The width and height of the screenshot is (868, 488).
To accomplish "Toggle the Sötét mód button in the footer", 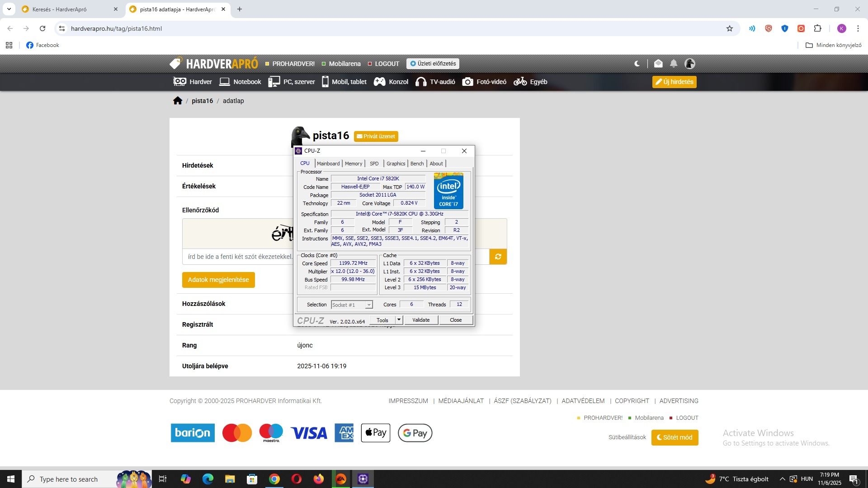I will [x=675, y=437].
